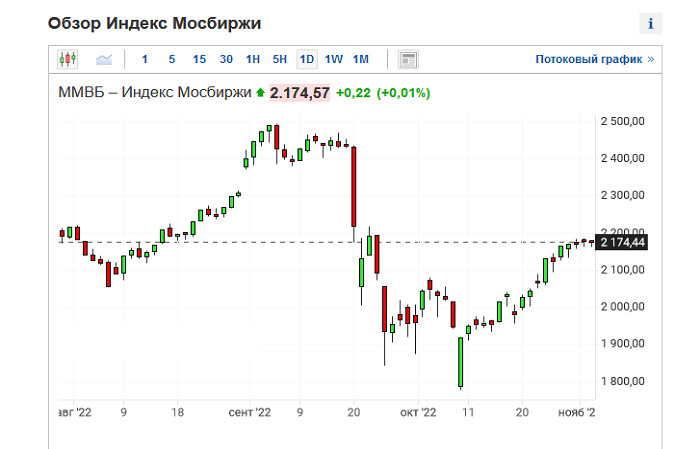The image size is (675, 449).
Task: Open the Потоковый график link
Action: point(588,59)
